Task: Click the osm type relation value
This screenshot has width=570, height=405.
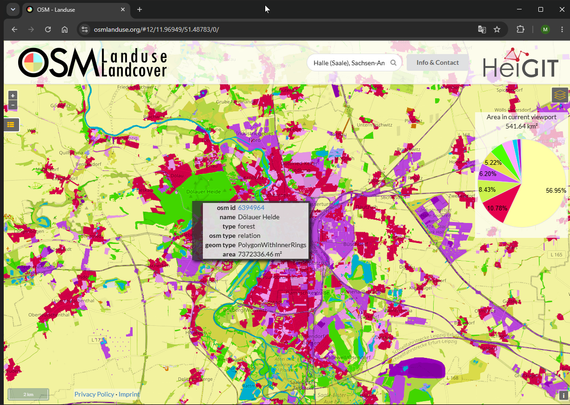Action: pos(249,236)
